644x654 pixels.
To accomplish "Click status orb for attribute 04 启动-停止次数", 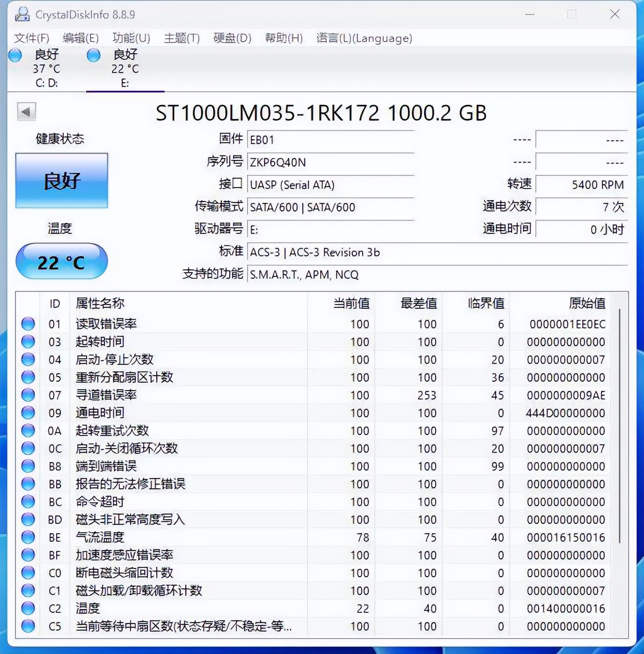I will [28, 359].
